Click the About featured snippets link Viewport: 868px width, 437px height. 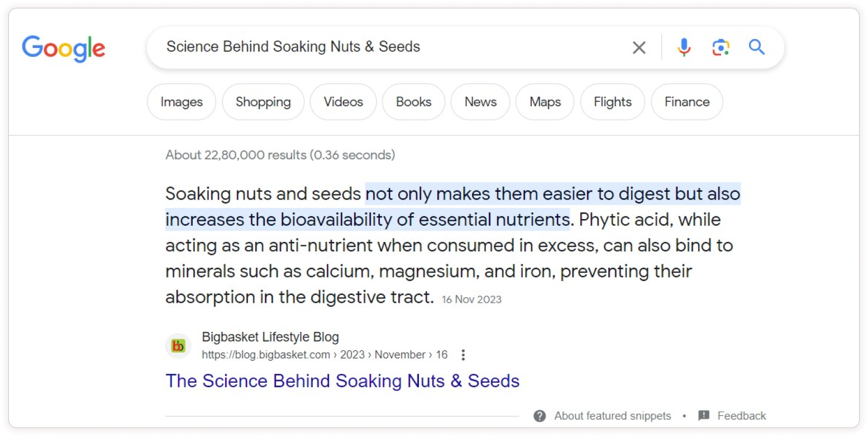(x=612, y=416)
